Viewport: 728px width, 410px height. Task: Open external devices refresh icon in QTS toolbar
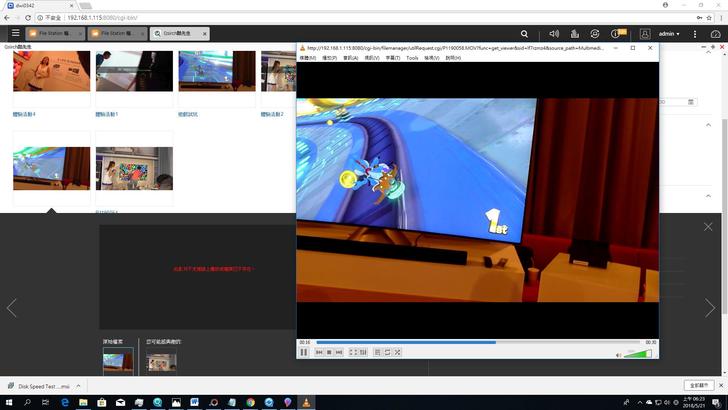[595, 34]
